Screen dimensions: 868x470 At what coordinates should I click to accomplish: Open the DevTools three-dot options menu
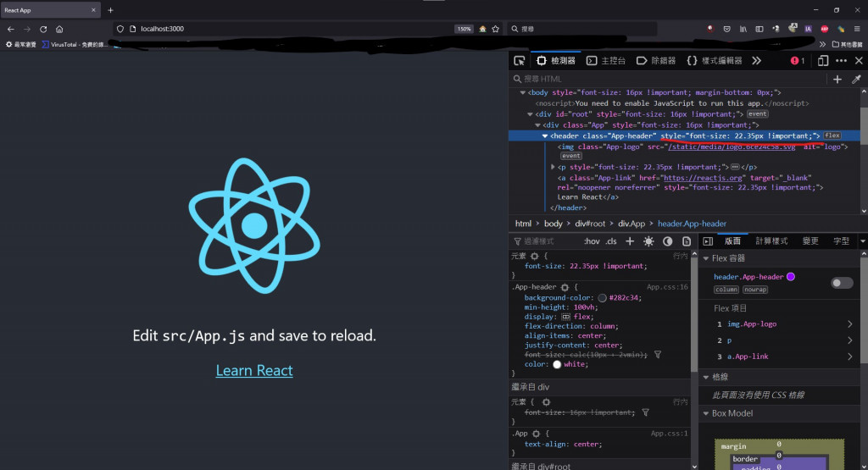pos(842,61)
